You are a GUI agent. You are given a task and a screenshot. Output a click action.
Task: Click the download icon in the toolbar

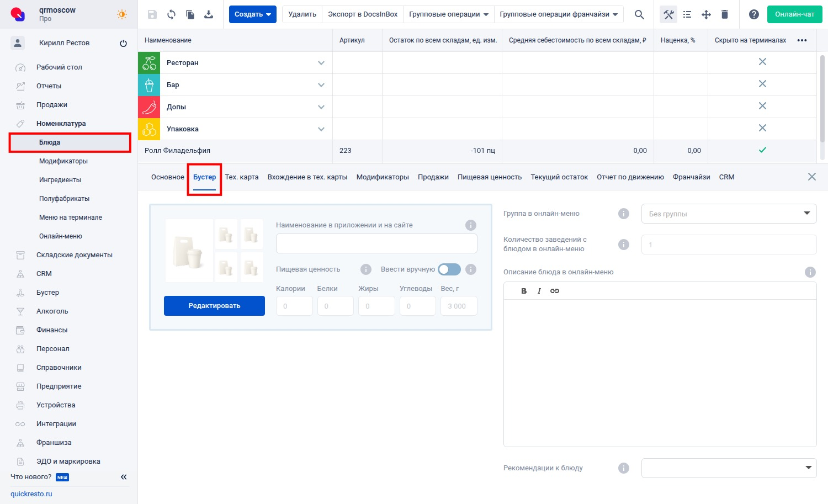(209, 14)
